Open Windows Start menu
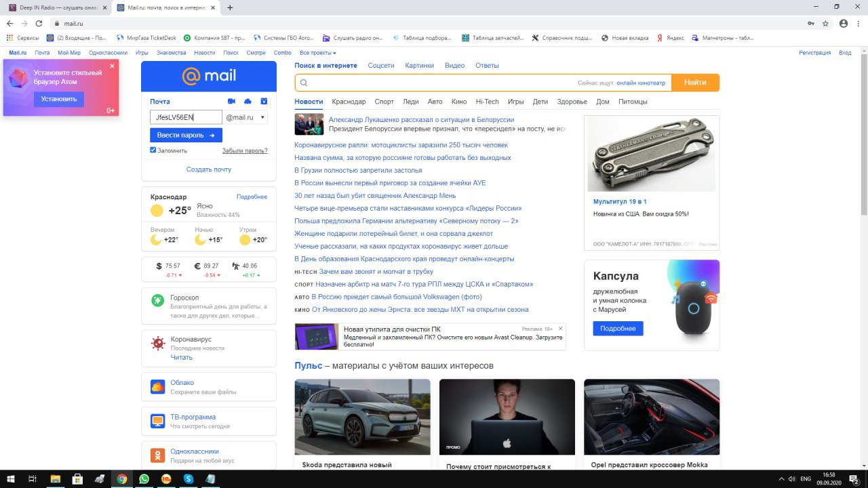 coord(10,479)
